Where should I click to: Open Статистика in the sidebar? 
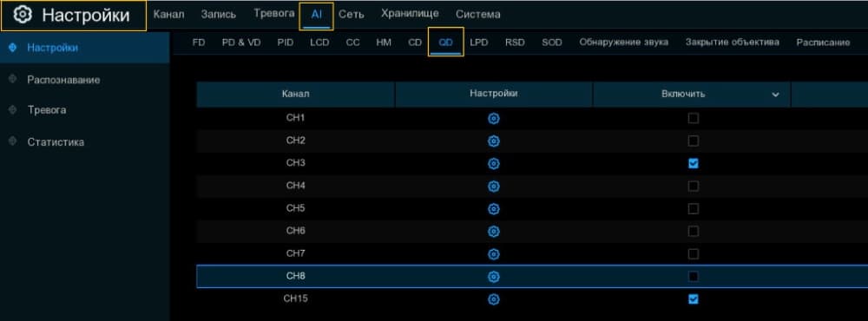[x=56, y=141]
